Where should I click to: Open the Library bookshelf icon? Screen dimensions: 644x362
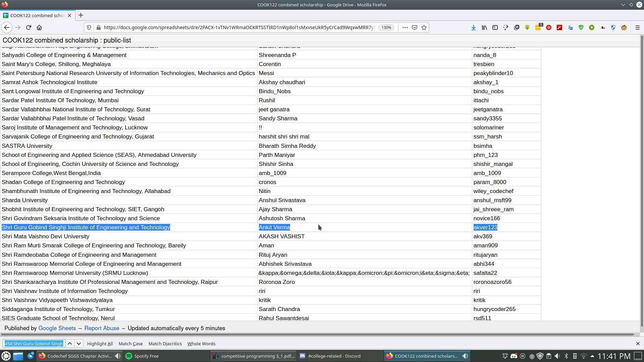(484, 27)
